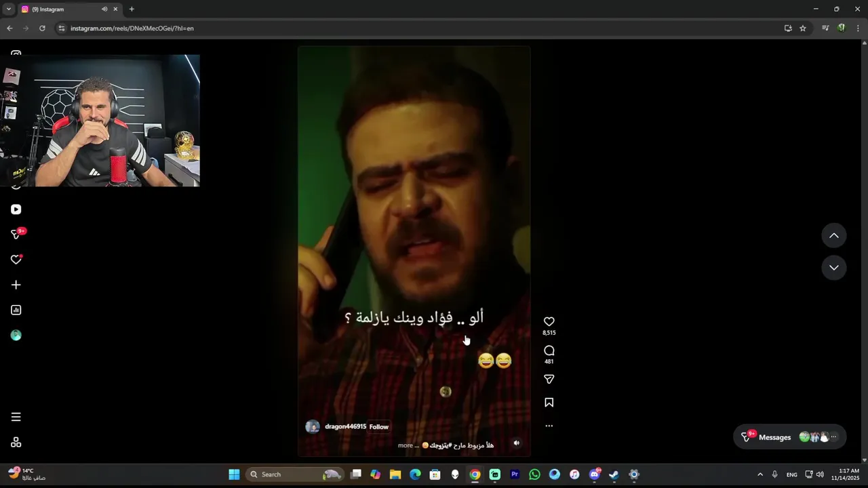Open Steam from taskbar
The image size is (868, 488).
coord(614,474)
